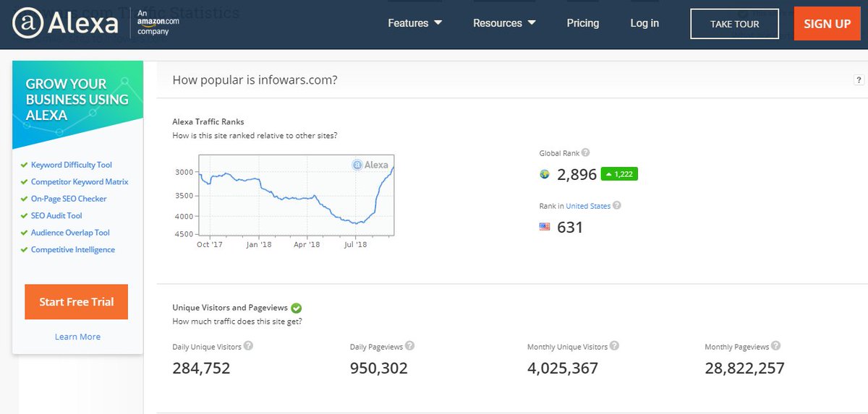Click the globe icon beside global rank

click(x=545, y=174)
